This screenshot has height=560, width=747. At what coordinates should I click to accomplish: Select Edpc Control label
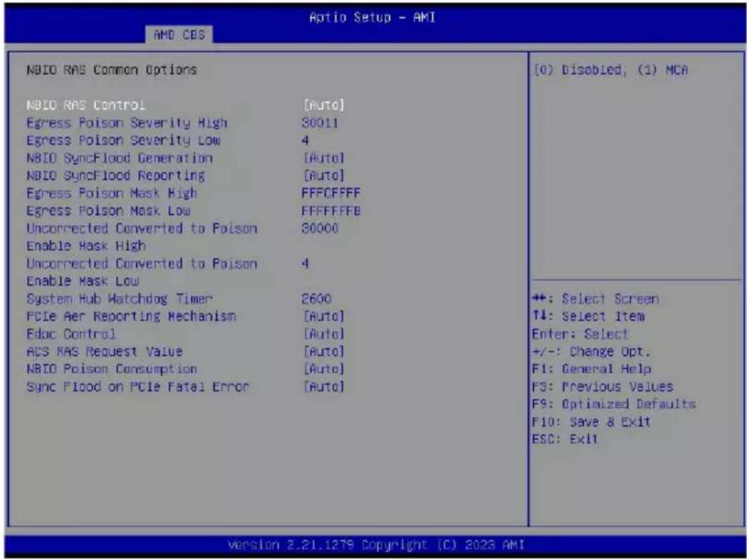click(x=71, y=334)
